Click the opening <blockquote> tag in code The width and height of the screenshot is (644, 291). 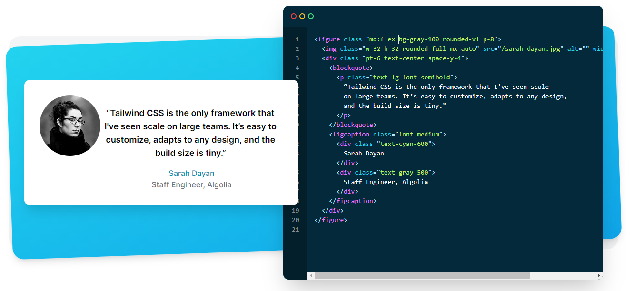(x=351, y=68)
